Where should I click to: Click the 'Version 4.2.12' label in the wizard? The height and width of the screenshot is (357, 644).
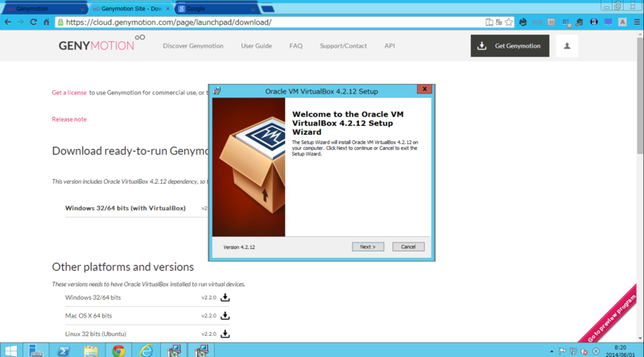[x=239, y=247]
